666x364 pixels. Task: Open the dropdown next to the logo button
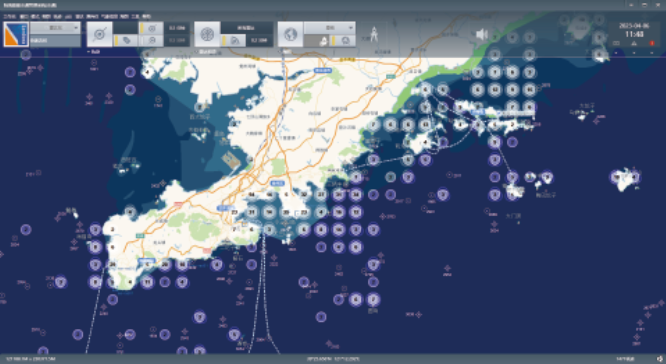tap(55, 28)
